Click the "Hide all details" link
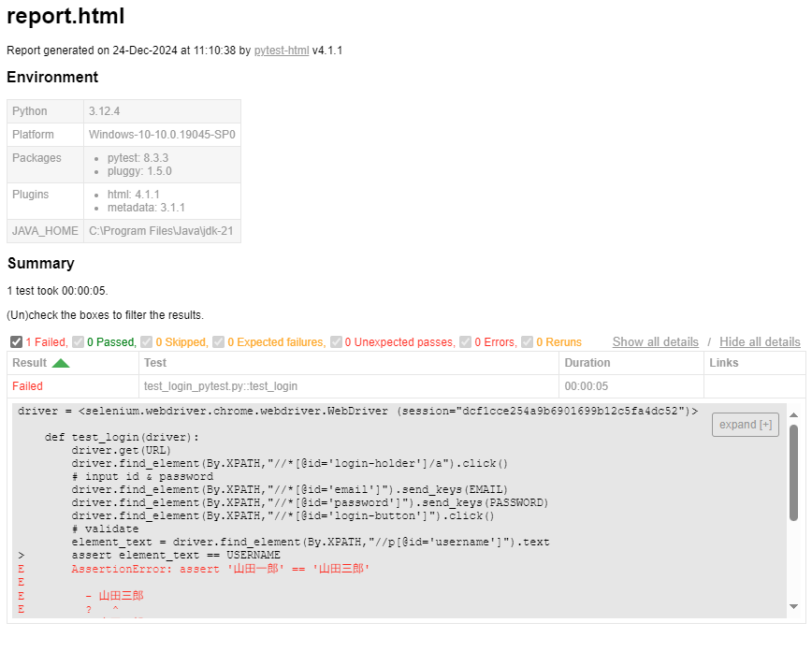 760,341
